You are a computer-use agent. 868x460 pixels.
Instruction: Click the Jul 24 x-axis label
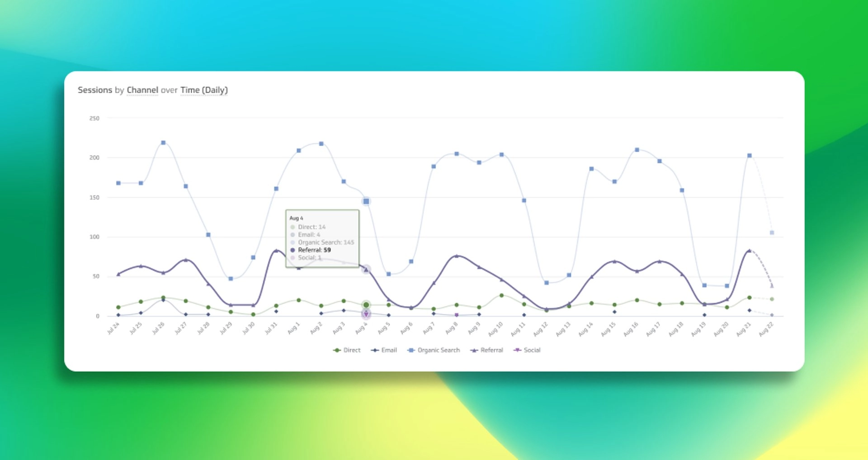113,328
